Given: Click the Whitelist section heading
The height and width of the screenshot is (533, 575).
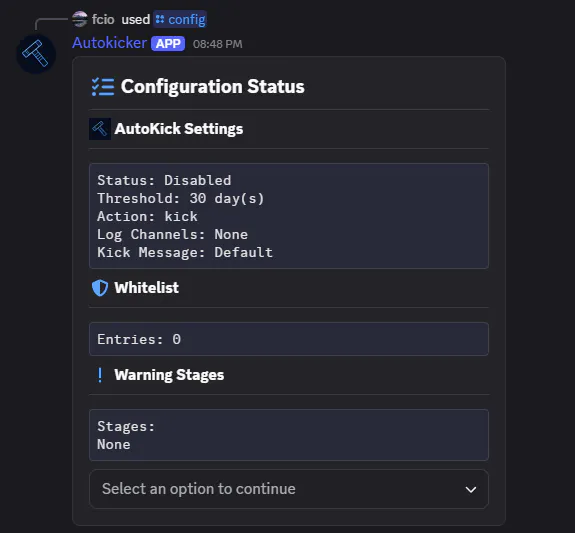Looking at the screenshot, I should coord(147,288).
